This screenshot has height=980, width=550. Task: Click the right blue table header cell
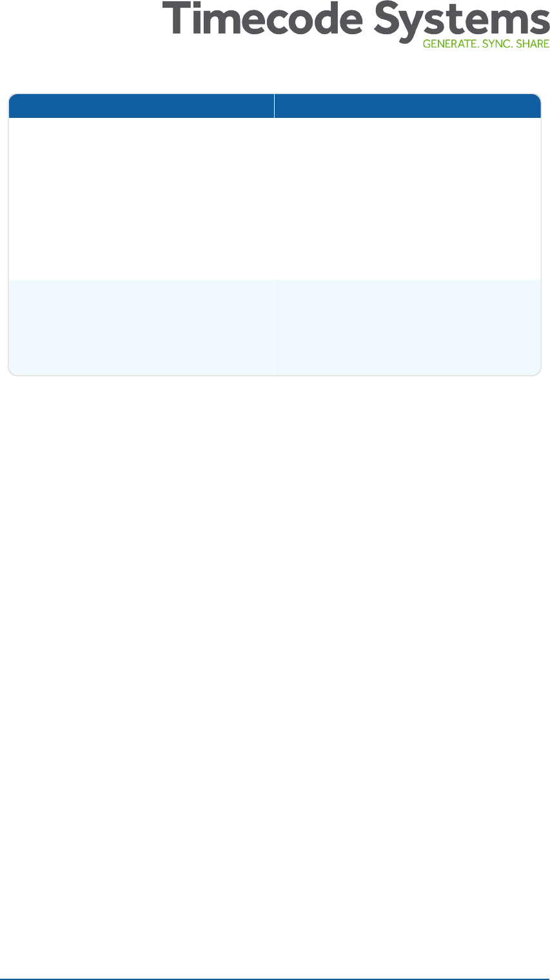click(x=408, y=106)
